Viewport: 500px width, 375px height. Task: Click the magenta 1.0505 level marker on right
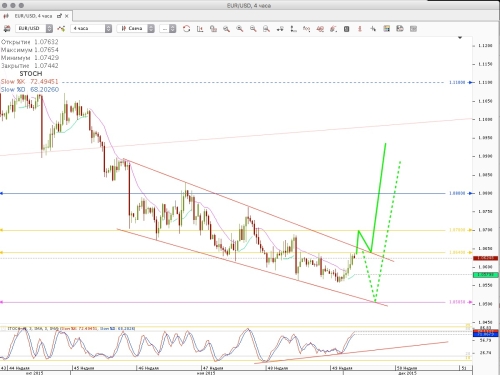click(460, 302)
